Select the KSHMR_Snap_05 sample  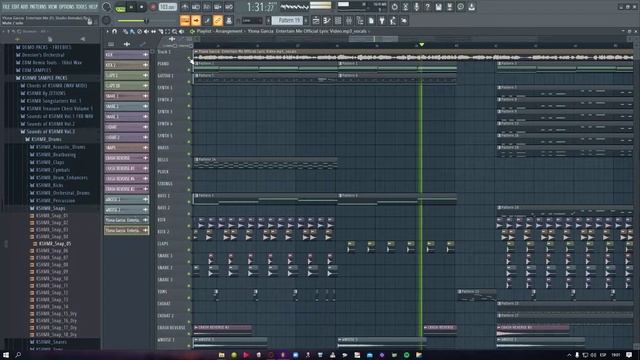coord(52,244)
